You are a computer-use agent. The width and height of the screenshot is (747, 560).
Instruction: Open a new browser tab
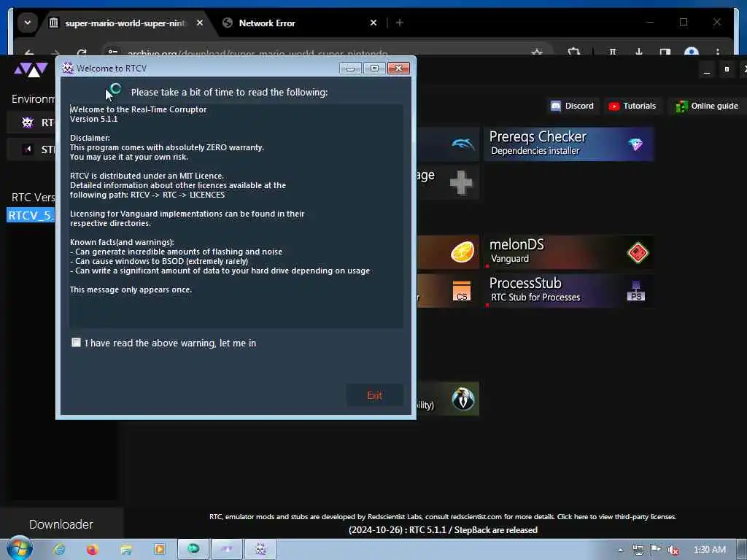399,23
